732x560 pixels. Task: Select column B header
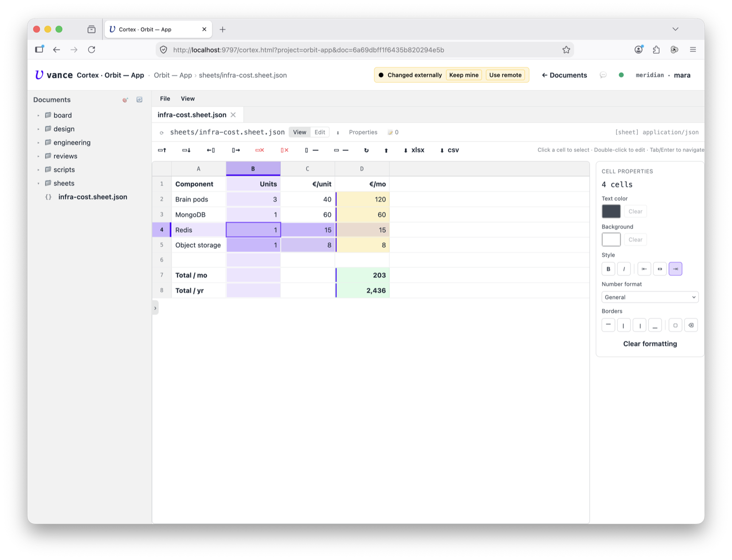pyautogui.click(x=253, y=169)
